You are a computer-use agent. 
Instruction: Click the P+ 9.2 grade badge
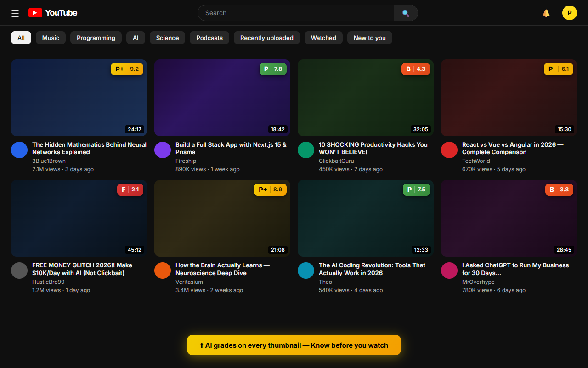click(127, 69)
